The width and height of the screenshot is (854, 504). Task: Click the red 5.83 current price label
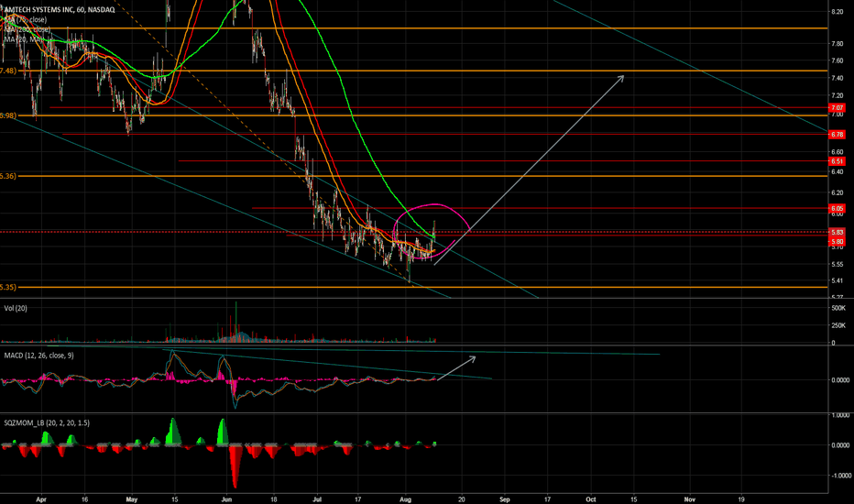838,233
